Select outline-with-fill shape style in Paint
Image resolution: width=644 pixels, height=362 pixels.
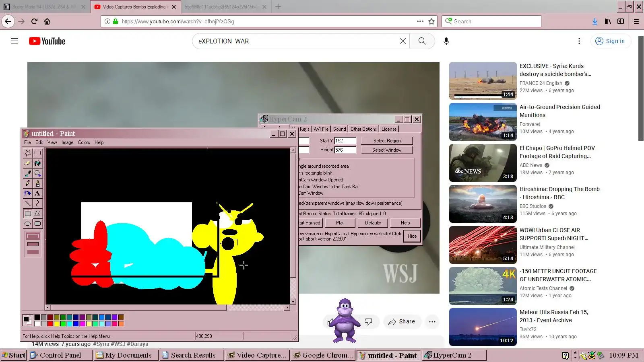(x=33, y=244)
